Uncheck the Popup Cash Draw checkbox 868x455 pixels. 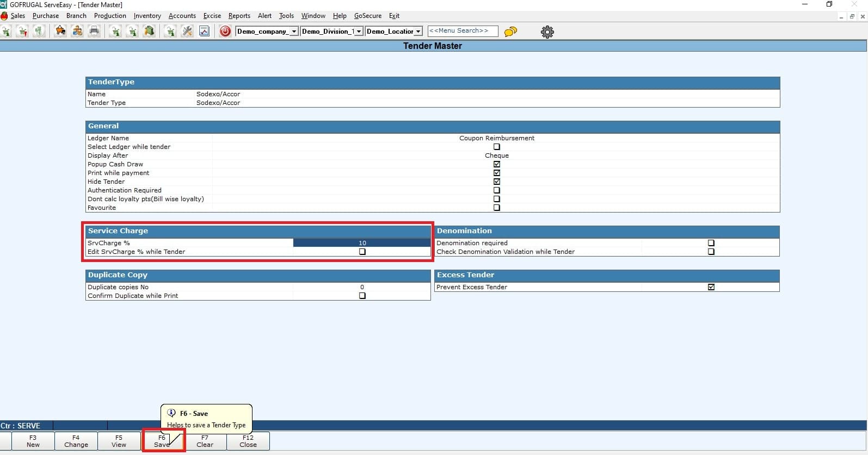(497, 164)
